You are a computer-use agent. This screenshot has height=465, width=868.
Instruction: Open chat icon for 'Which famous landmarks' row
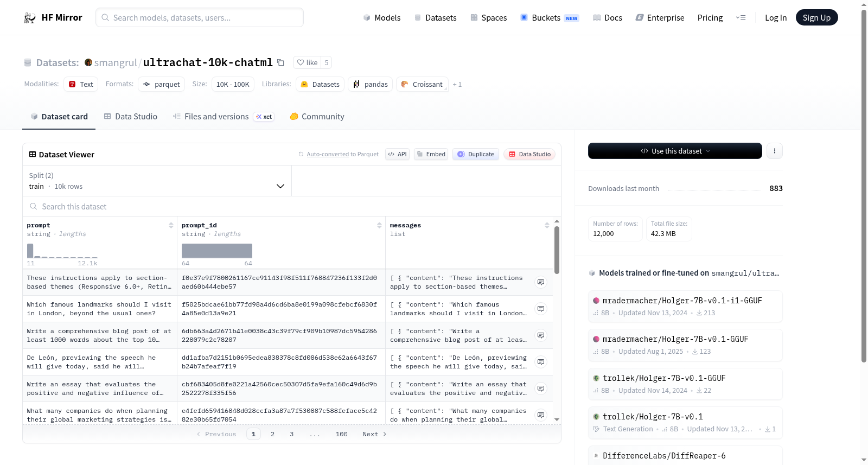point(541,309)
